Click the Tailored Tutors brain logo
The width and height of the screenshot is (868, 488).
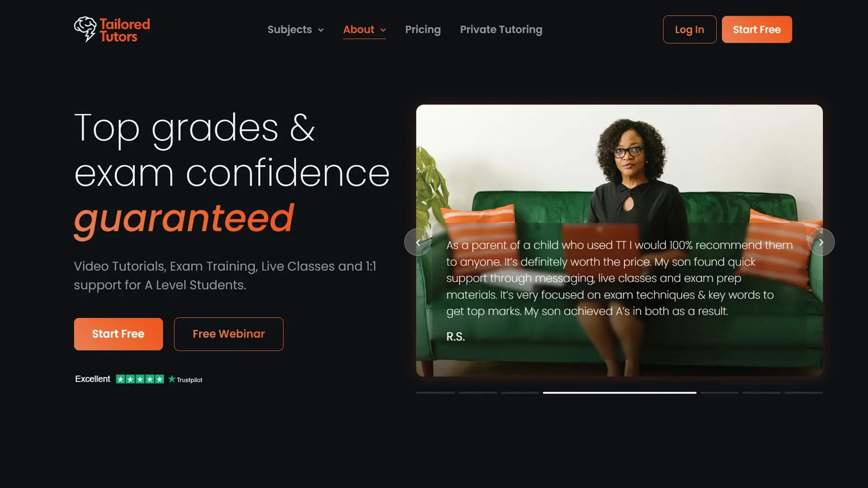pos(85,29)
